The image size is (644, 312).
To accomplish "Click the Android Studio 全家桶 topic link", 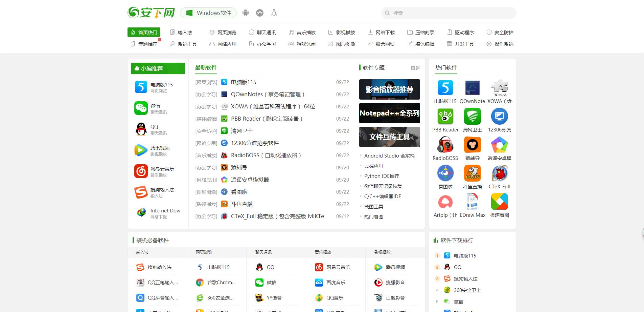I will (389, 155).
